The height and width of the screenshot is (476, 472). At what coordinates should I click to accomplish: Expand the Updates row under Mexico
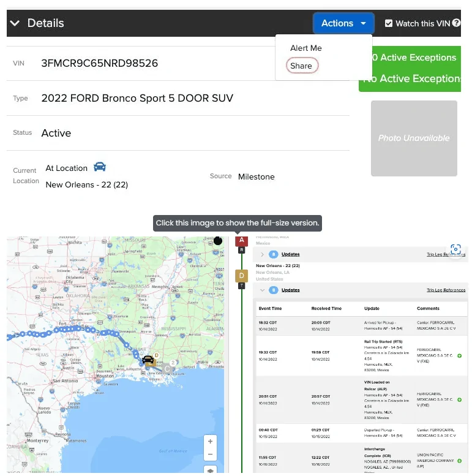[262, 254]
